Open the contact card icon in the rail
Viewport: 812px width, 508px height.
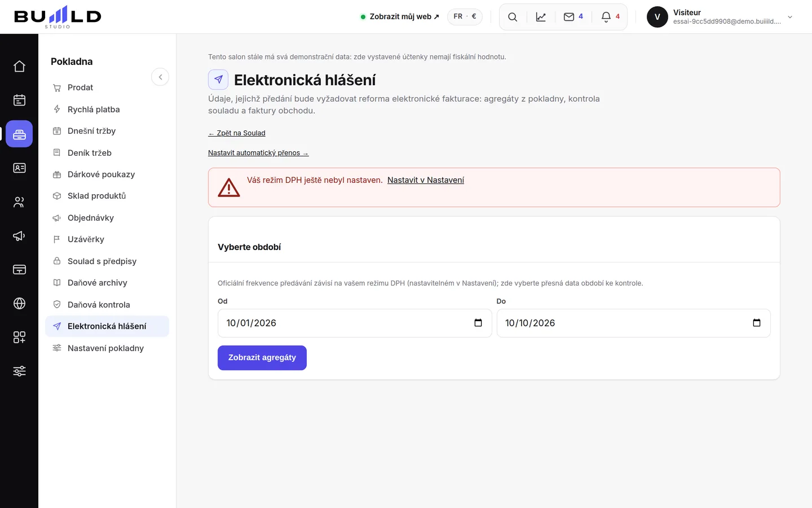19,168
